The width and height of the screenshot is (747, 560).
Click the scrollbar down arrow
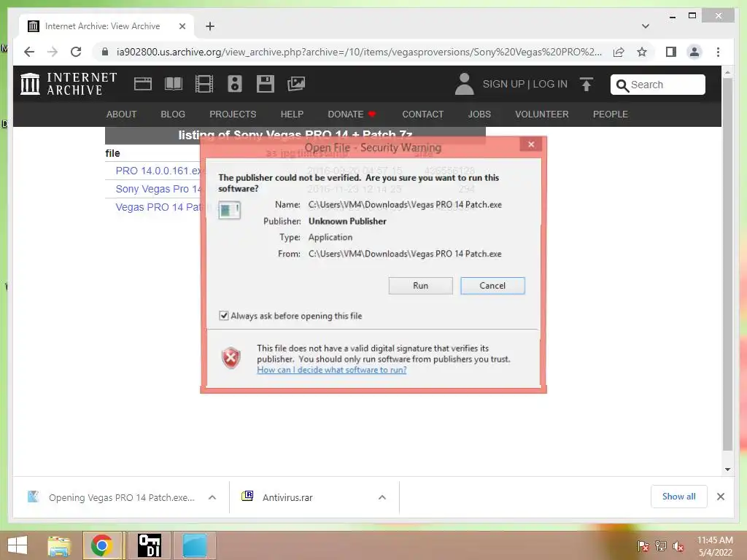[x=727, y=469]
